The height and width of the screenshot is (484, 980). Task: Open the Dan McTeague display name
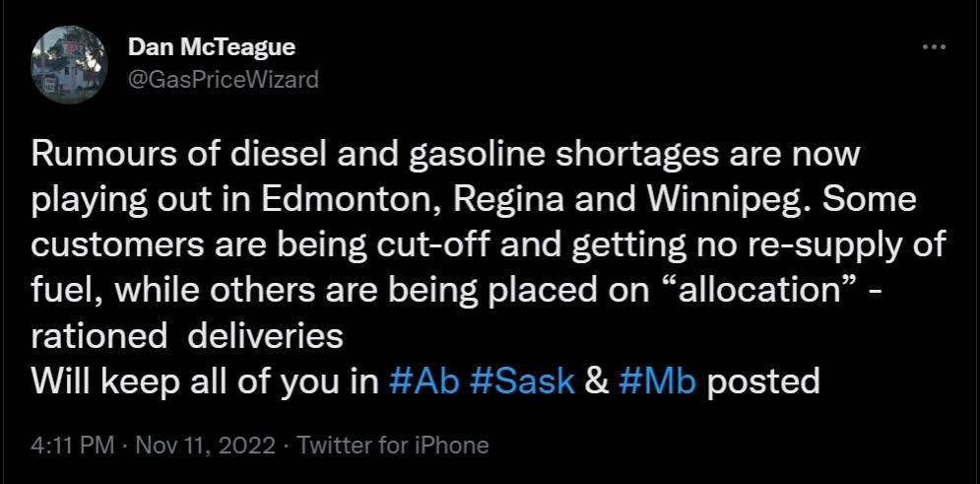[x=212, y=47]
